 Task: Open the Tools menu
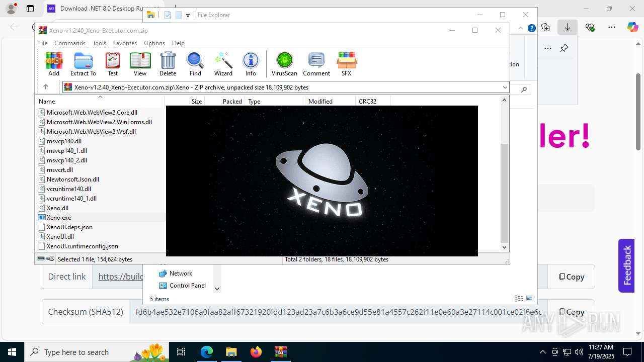[x=99, y=43]
